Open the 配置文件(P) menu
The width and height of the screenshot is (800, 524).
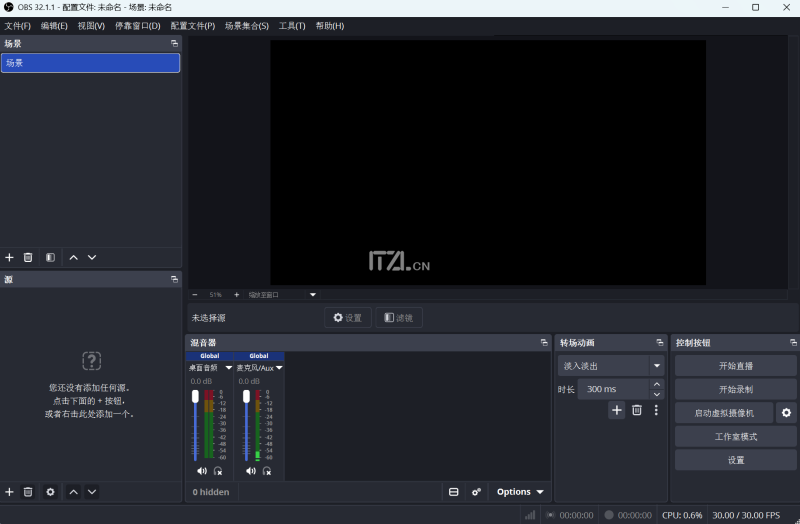(193, 26)
